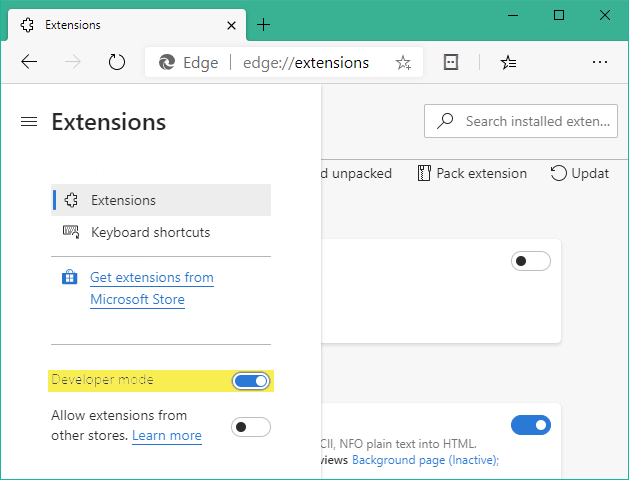The image size is (629, 480).
Task: Collapse the hamburger navigation menu
Action: [x=29, y=122]
